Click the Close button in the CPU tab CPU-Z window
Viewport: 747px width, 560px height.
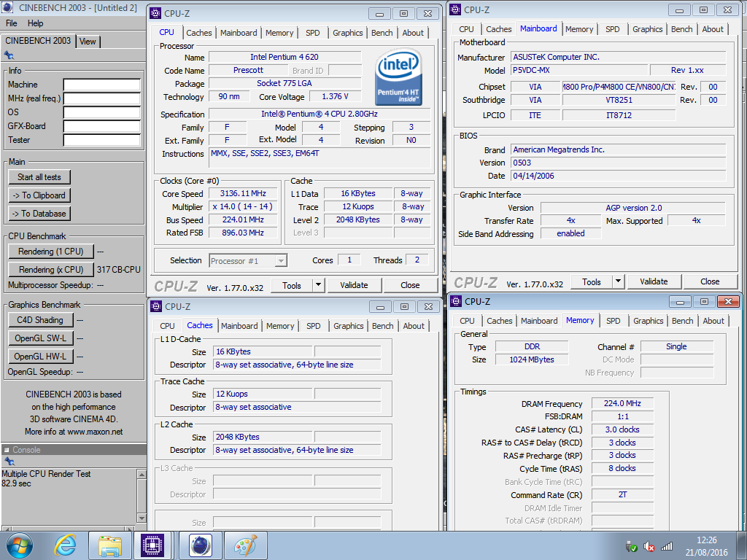[x=410, y=285]
